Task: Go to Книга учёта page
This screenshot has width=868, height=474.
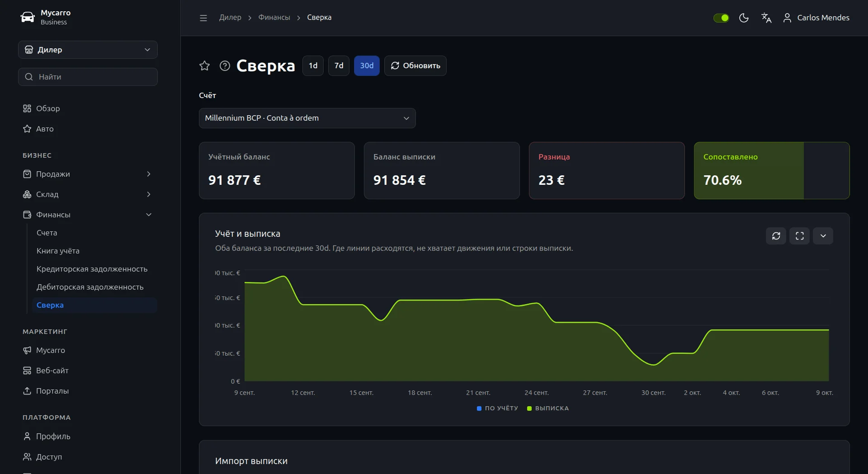Action: 94,251
